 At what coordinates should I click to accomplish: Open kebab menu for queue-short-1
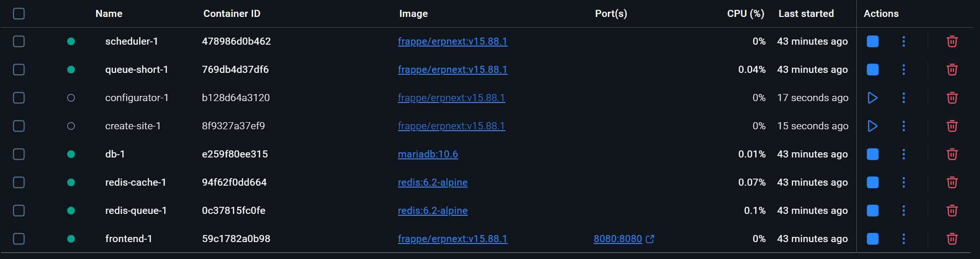coord(903,70)
